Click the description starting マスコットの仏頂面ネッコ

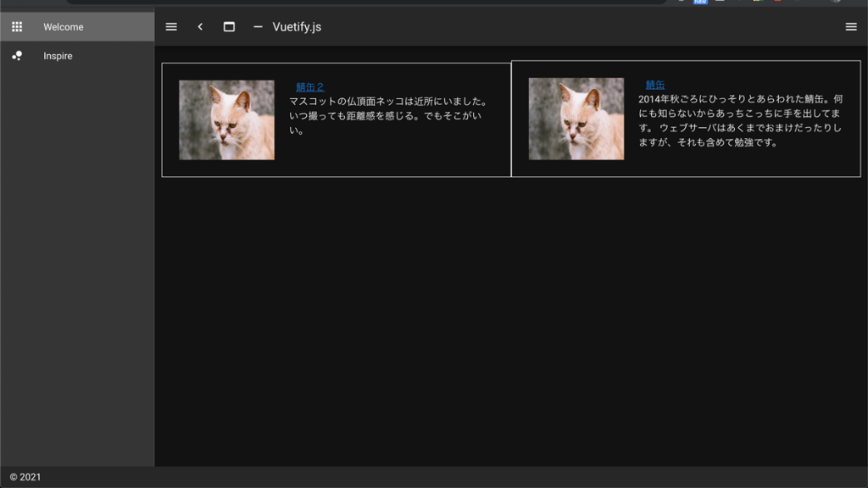388,115
